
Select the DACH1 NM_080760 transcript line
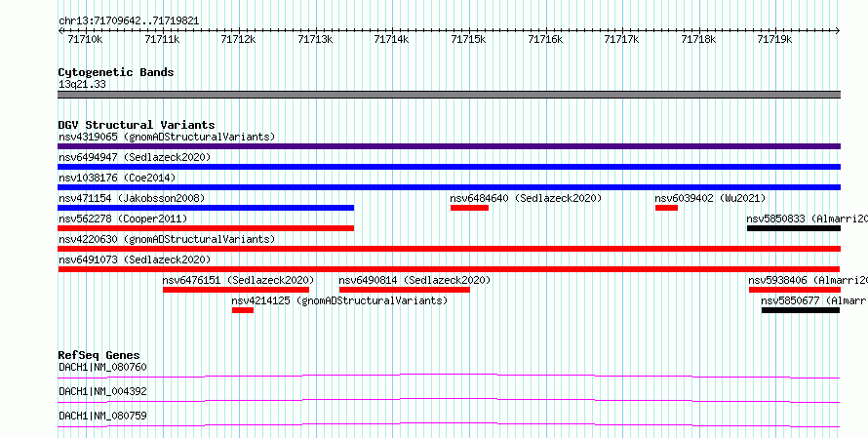tap(449, 376)
